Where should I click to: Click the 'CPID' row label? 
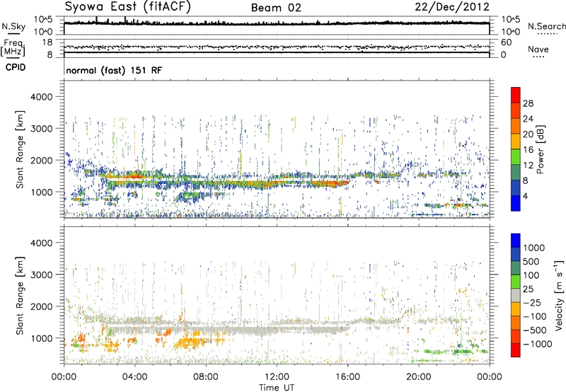tap(16, 67)
